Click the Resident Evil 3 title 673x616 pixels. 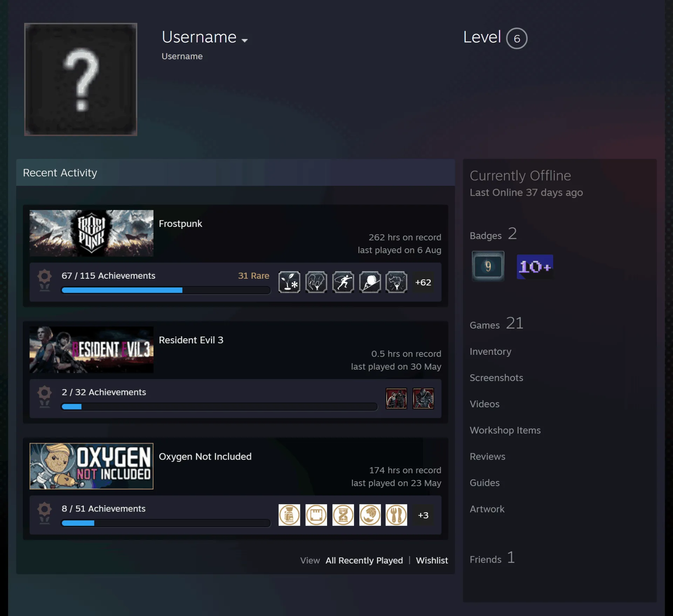191,340
